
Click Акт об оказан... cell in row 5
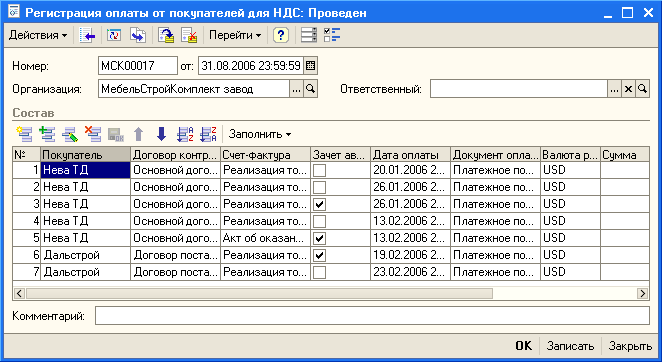point(266,238)
